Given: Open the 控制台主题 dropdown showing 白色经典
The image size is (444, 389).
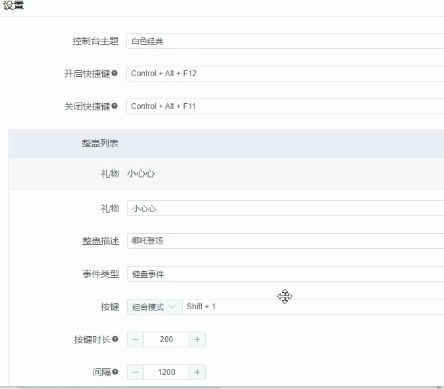Looking at the screenshot, I should tap(285, 41).
